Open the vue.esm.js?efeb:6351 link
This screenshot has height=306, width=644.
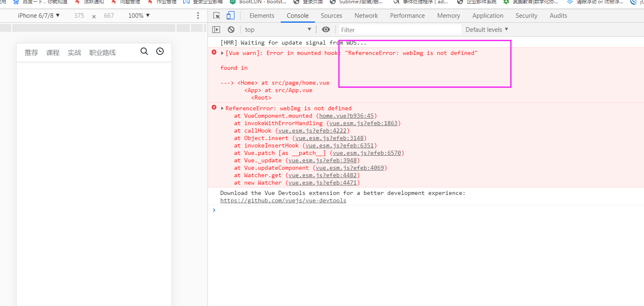[x=340, y=145]
